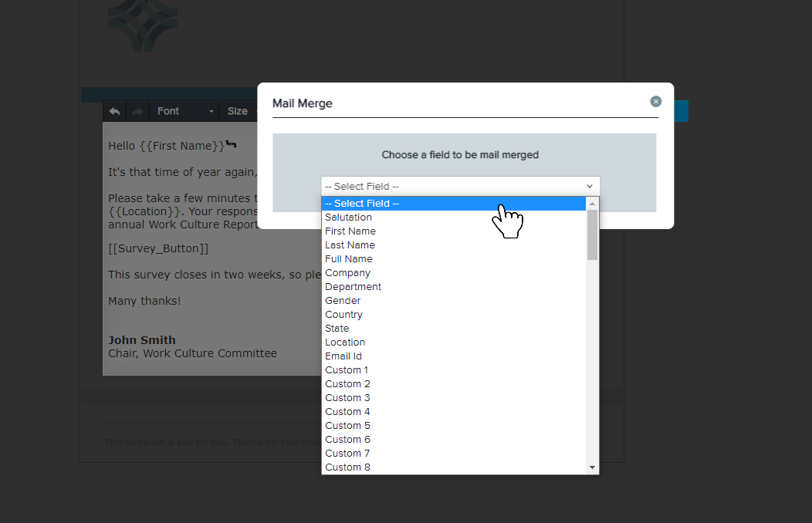This screenshot has height=523, width=812.
Task: Click the undo arrow in editor toolbar
Action: tap(114, 111)
